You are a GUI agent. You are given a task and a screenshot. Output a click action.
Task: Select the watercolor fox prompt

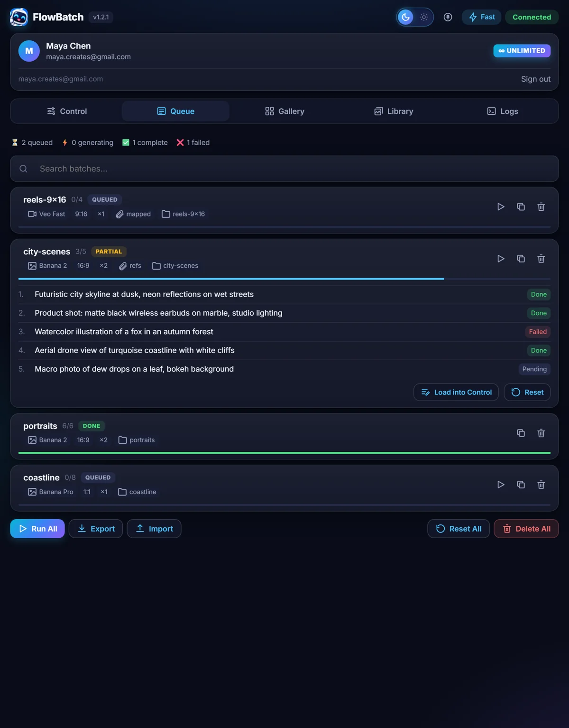pos(124,332)
